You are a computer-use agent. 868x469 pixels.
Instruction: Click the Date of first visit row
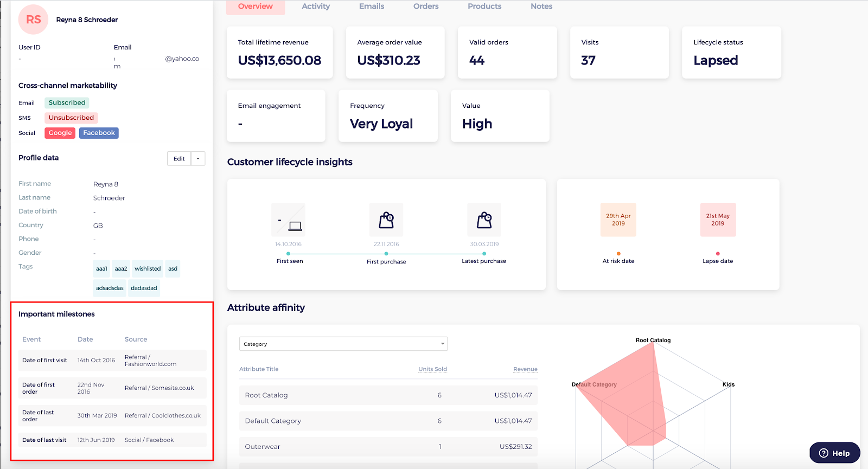tap(112, 361)
